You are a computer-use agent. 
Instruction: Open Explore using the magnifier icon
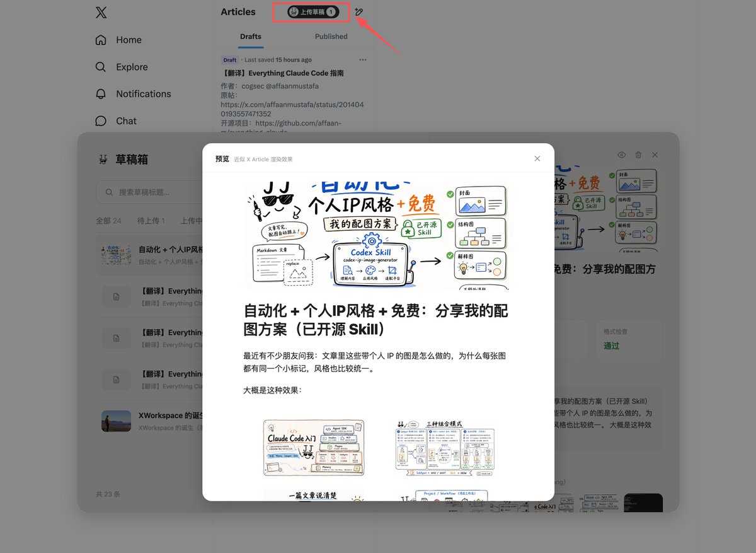pyautogui.click(x=101, y=67)
